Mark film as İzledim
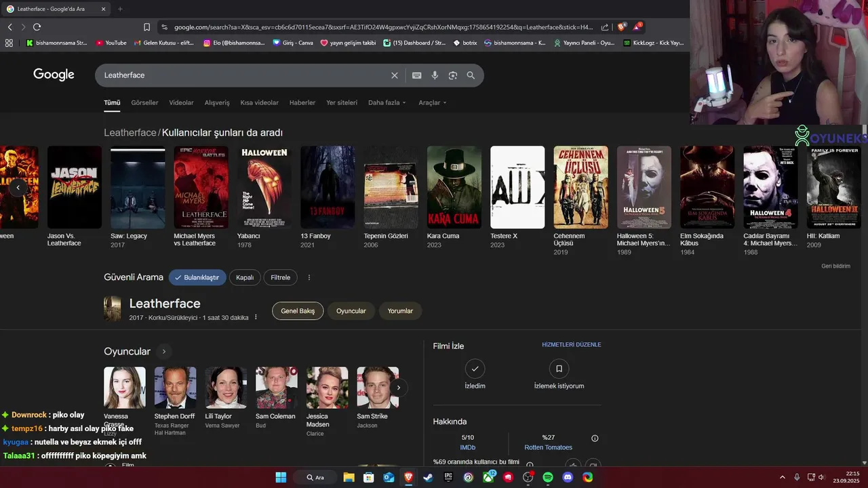The height and width of the screenshot is (488, 868). pyautogui.click(x=475, y=369)
